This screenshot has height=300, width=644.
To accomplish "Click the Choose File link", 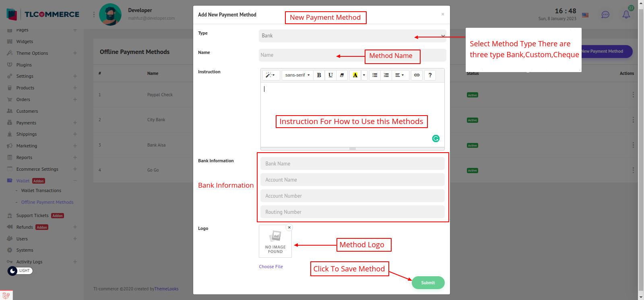I will [271, 267].
